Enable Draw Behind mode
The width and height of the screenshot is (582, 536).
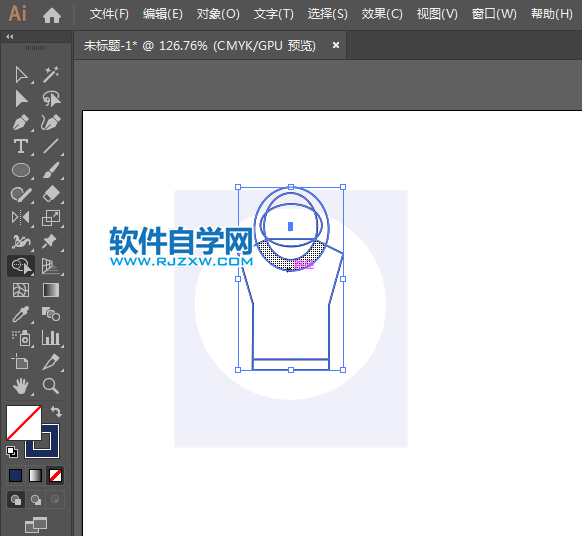[36, 500]
